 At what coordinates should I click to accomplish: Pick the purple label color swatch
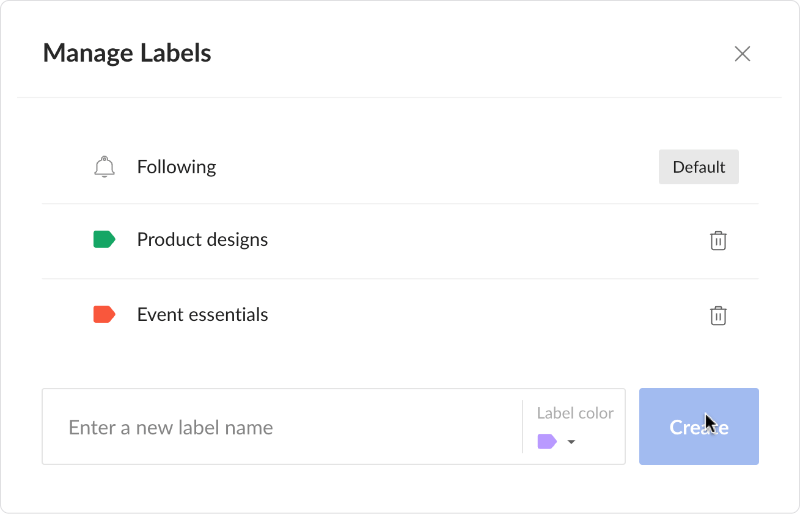[547, 441]
